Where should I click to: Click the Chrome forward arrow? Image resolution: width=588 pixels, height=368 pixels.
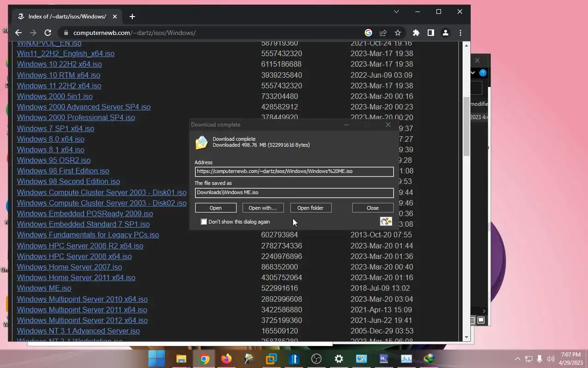pyautogui.click(x=33, y=33)
